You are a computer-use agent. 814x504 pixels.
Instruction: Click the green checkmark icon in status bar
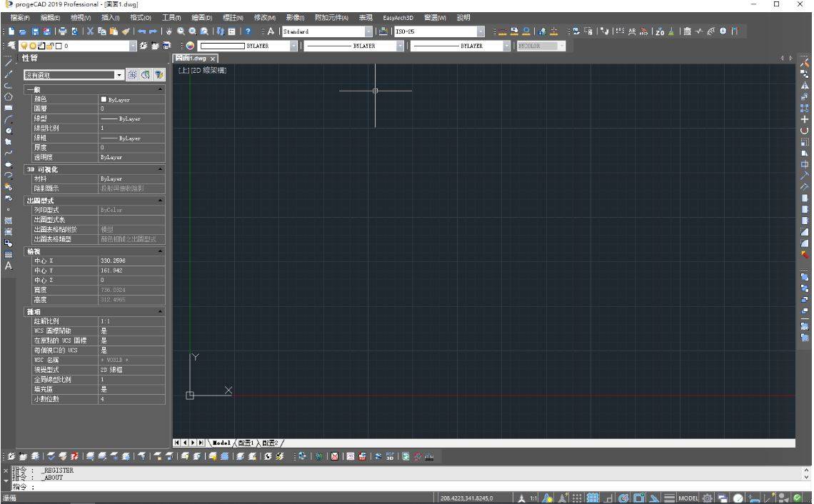(797, 498)
